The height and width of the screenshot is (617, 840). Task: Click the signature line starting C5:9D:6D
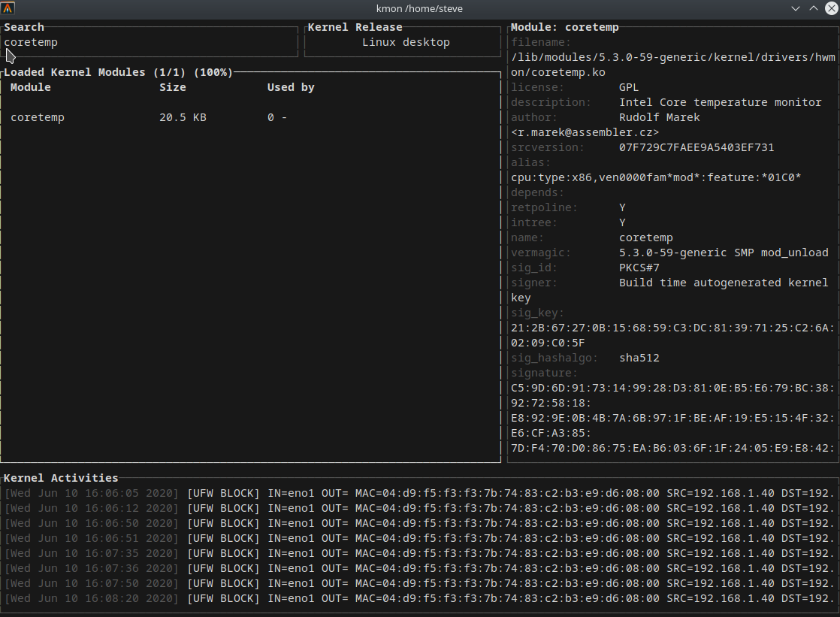(673, 388)
